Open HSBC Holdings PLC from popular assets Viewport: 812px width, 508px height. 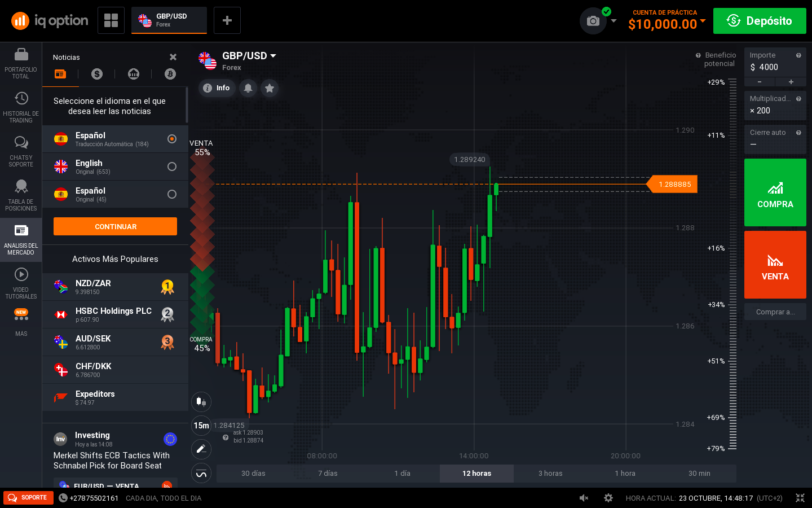click(x=115, y=314)
